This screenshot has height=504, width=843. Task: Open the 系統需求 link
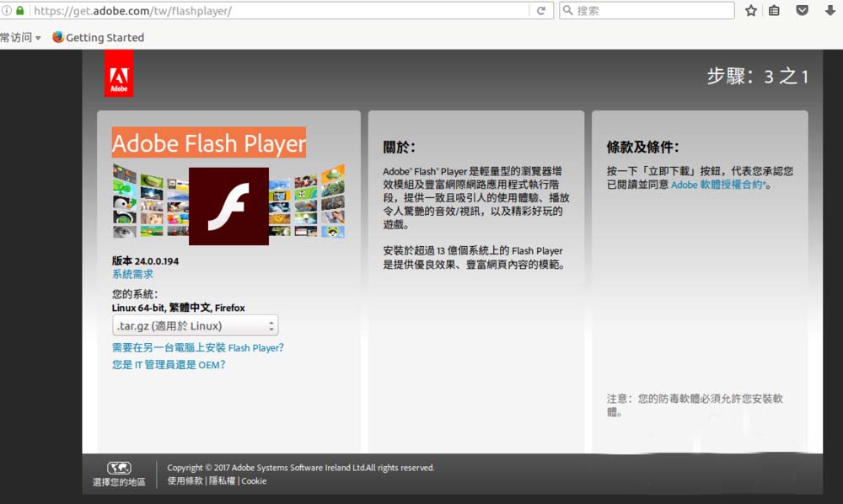pos(133,274)
